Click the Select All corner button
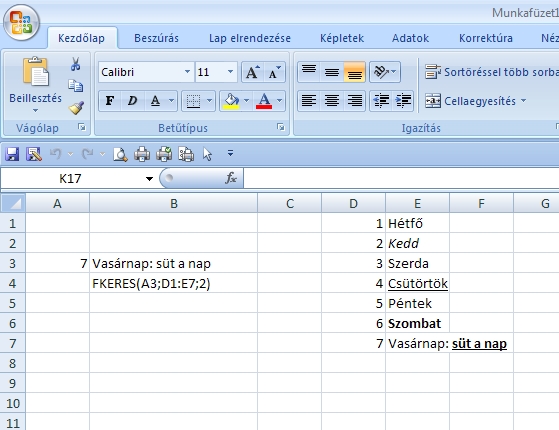559x430 pixels. [13, 203]
